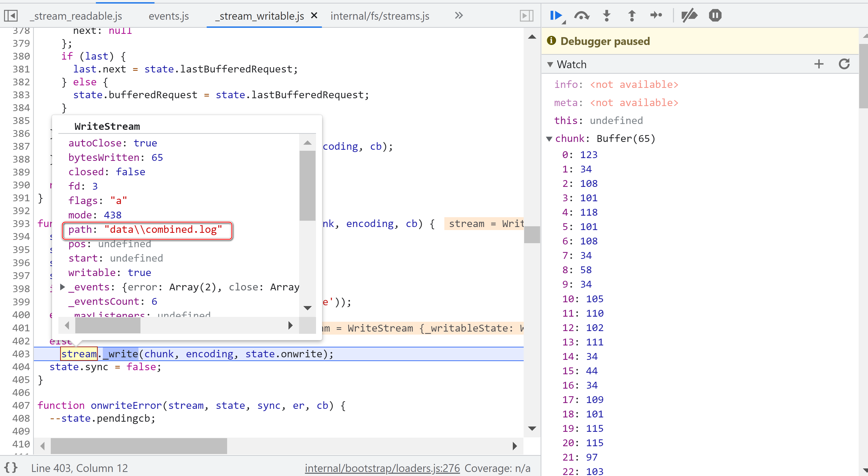Toggle pause on exceptions

[x=715, y=15]
